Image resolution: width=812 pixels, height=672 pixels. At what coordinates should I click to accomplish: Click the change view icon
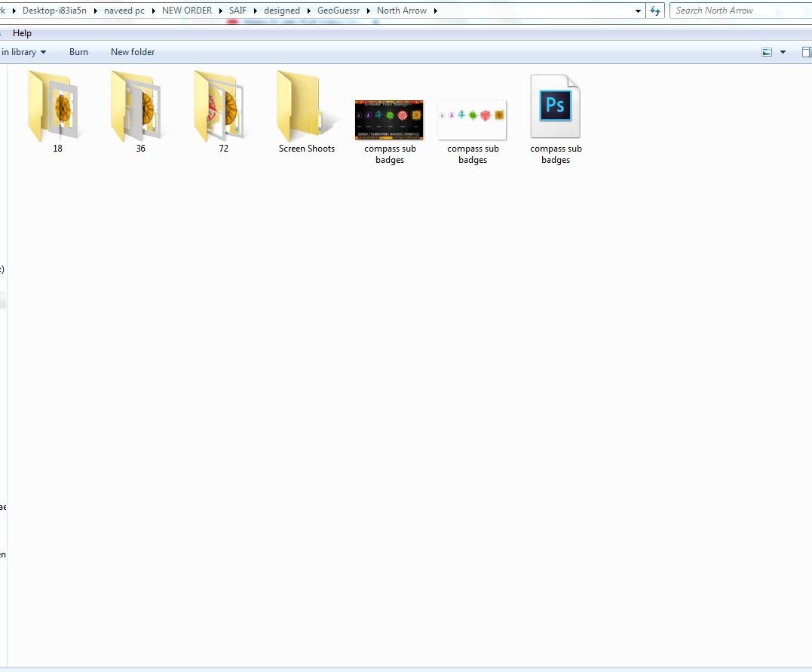[767, 52]
